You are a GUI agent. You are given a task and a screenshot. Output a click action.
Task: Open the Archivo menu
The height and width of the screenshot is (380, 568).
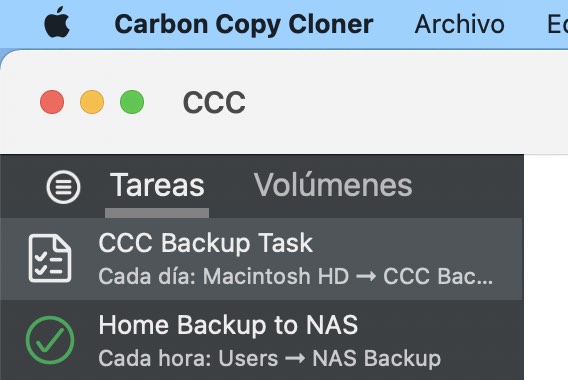(459, 24)
